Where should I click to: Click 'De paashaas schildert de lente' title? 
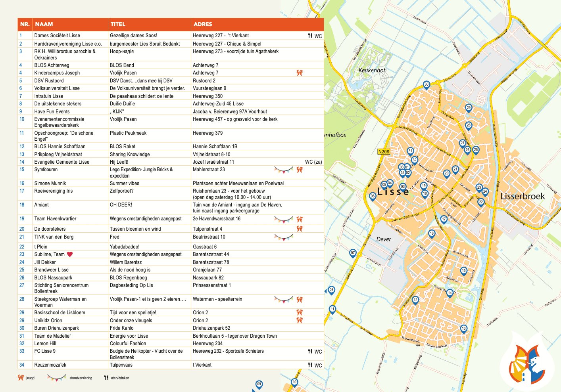(142, 96)
